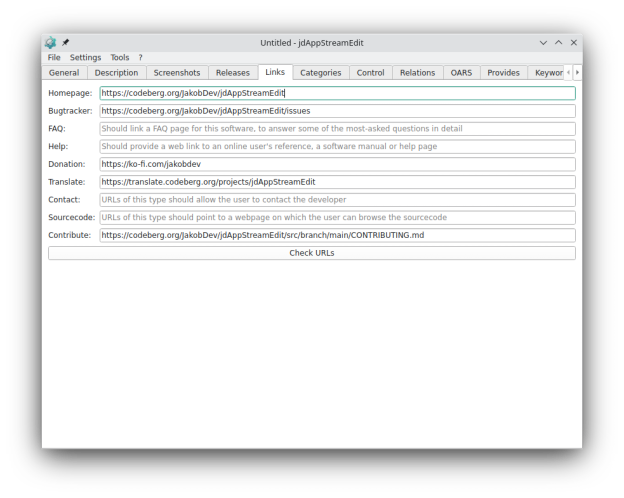
Task: Click the Help: label
Action: click(58, 146)
